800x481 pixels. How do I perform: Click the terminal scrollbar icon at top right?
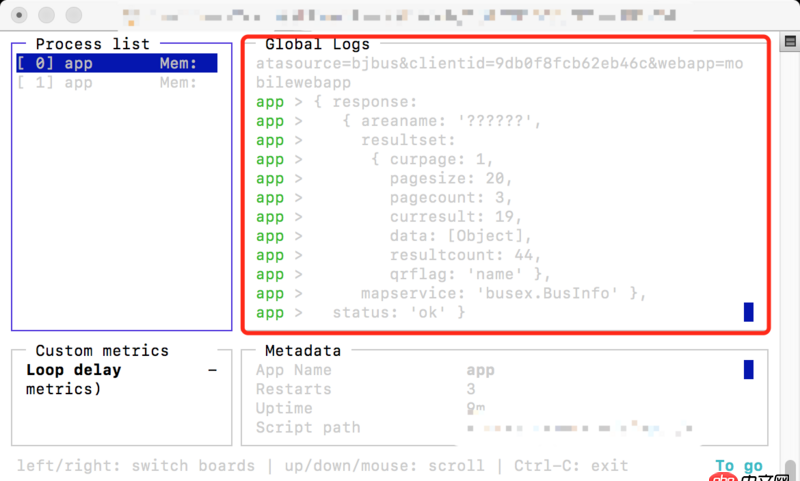[790, 41]
